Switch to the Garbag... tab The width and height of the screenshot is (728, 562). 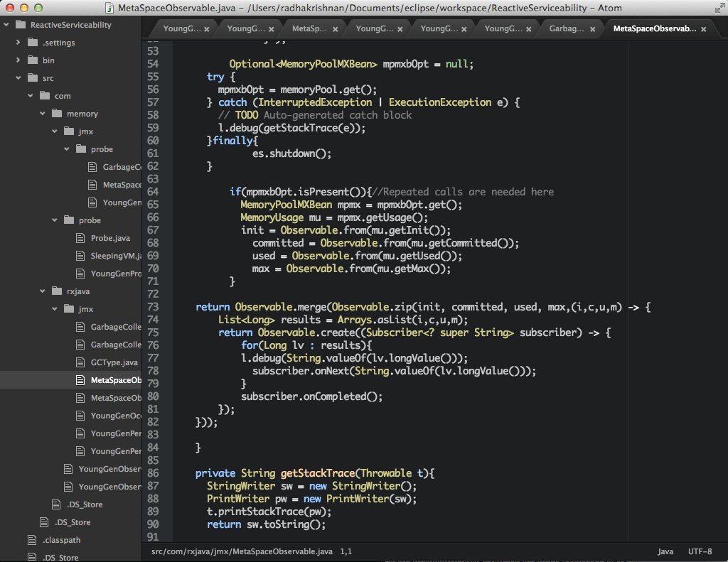pyautogui.click(x=567, y=29)
